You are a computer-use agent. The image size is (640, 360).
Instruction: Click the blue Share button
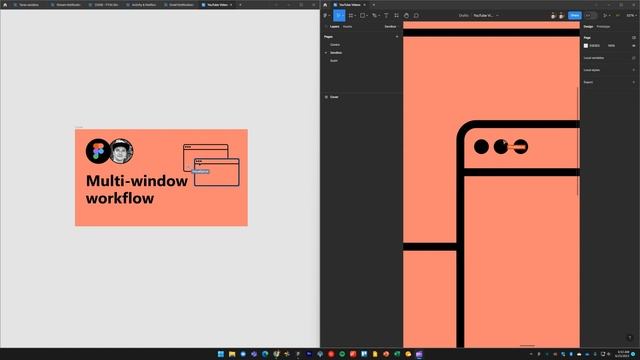[x=575, y=16]
